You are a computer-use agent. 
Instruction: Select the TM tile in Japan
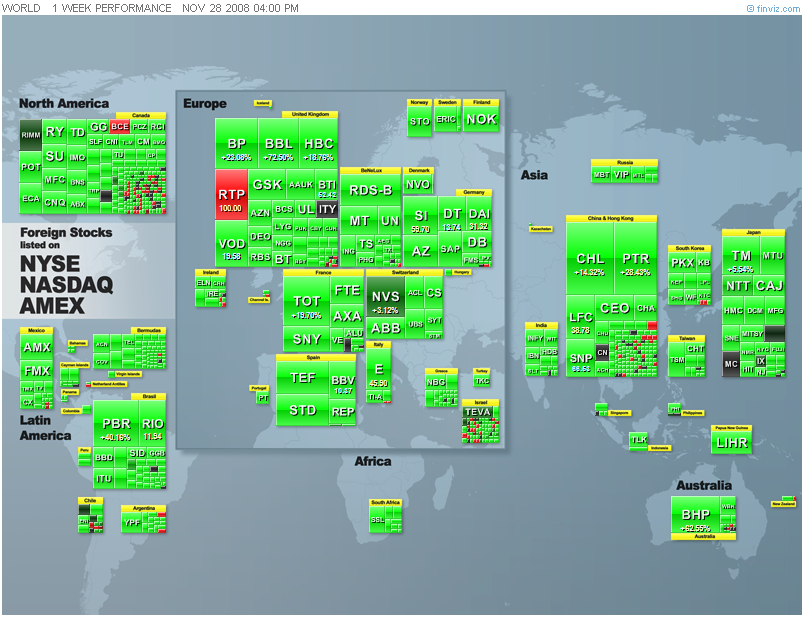click(741, 256)
